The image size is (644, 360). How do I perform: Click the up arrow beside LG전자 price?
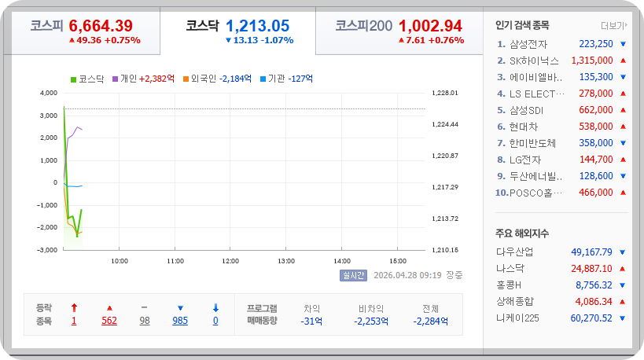[x=623, y=160]
